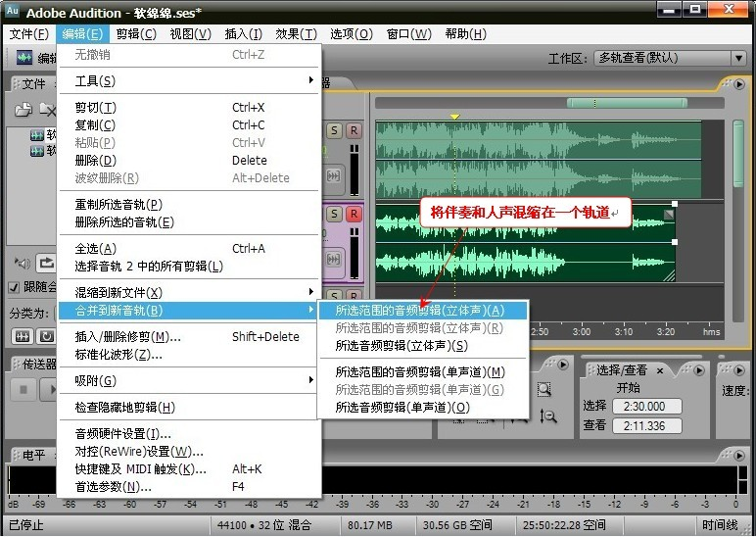Select the first audio file icon in Files list
Viewport: 756px width, 537px height.
(x=37, y=135)
